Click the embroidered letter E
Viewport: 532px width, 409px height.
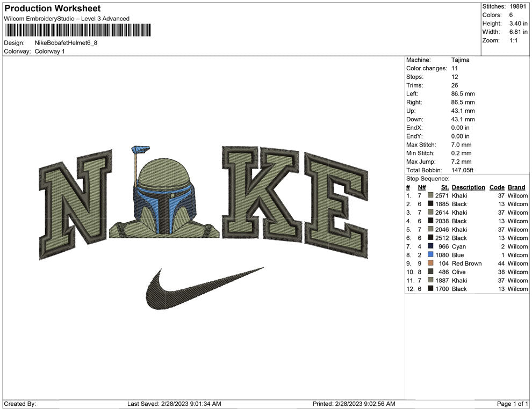pyautogui.click(x=336, y=206)
